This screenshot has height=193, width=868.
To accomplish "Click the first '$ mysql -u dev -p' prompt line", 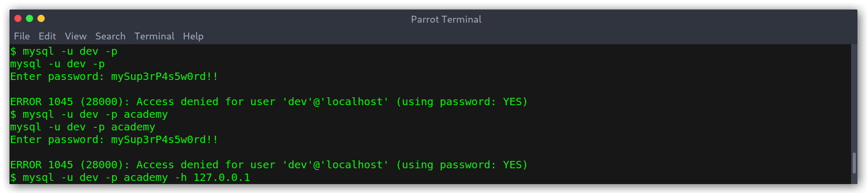I will coord(64,51).
